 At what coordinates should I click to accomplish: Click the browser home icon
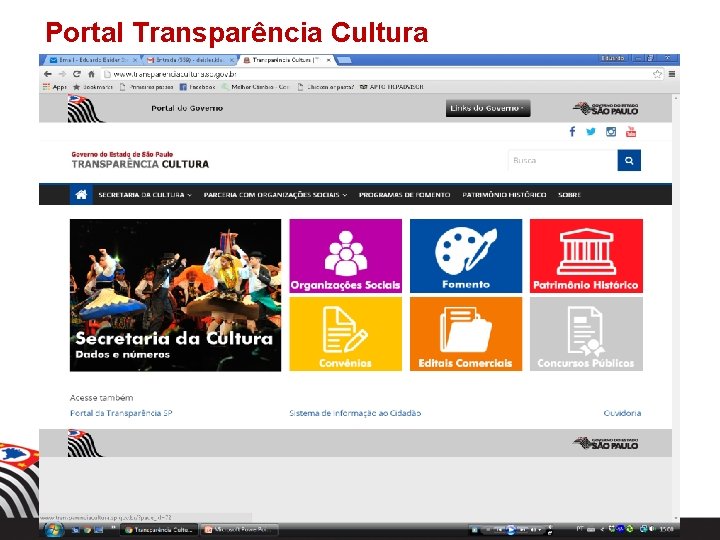(x=91, y=74)
